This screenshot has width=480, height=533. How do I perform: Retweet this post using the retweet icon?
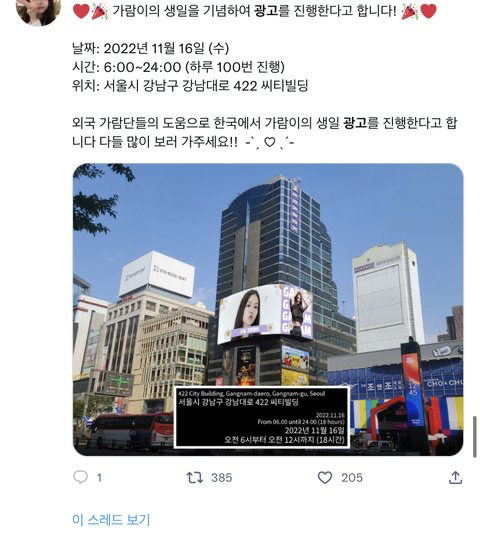[x=195, y=477]
